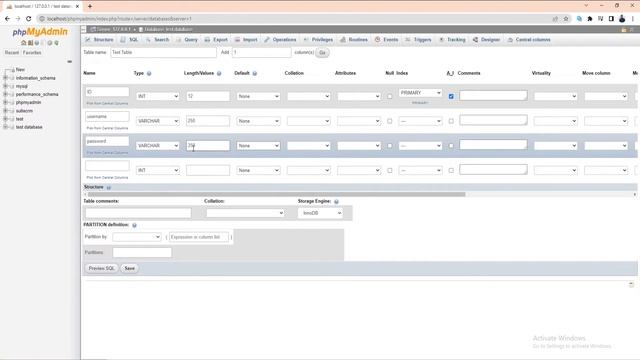This screenshot has height=360, width=640.
Task: Open the VARCHAR type dropdown for username row
Action: (158, 121)
